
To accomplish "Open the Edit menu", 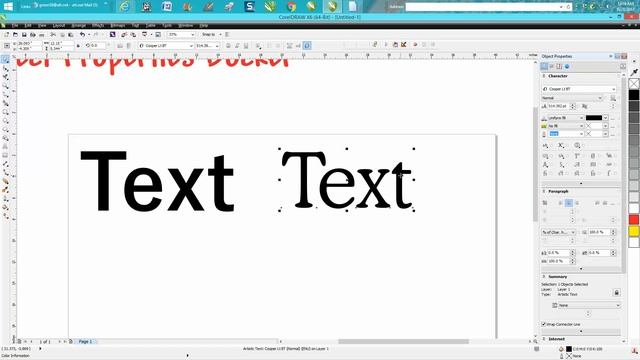I will tap(28, 25).
